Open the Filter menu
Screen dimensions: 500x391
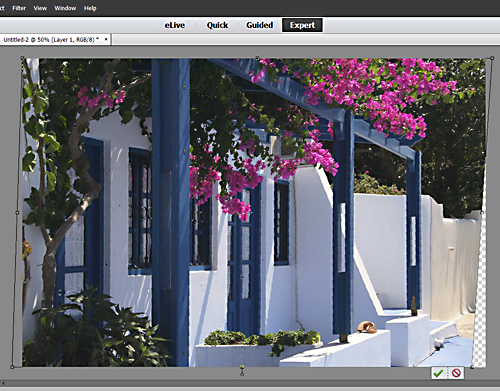pos(19,8)
